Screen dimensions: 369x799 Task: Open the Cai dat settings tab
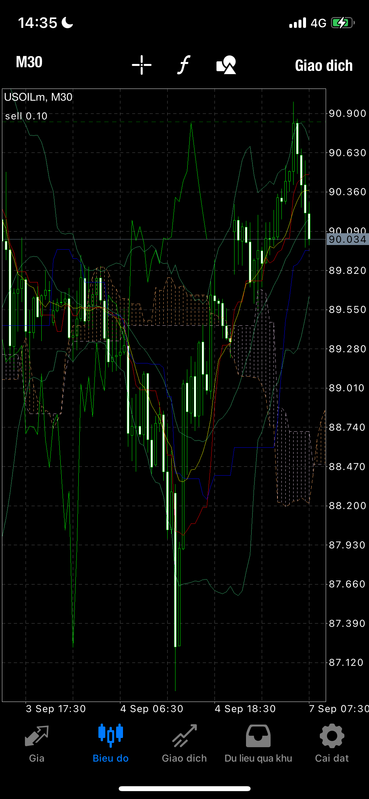click(332, 744)
